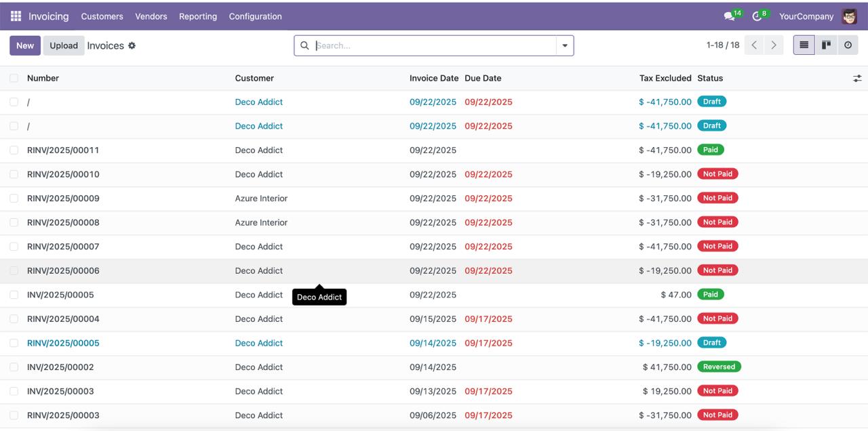Image resolution: width=868 pixels, height=431 pixels.
Task: Click invoice date 09/13/2025
Action: 433,392
